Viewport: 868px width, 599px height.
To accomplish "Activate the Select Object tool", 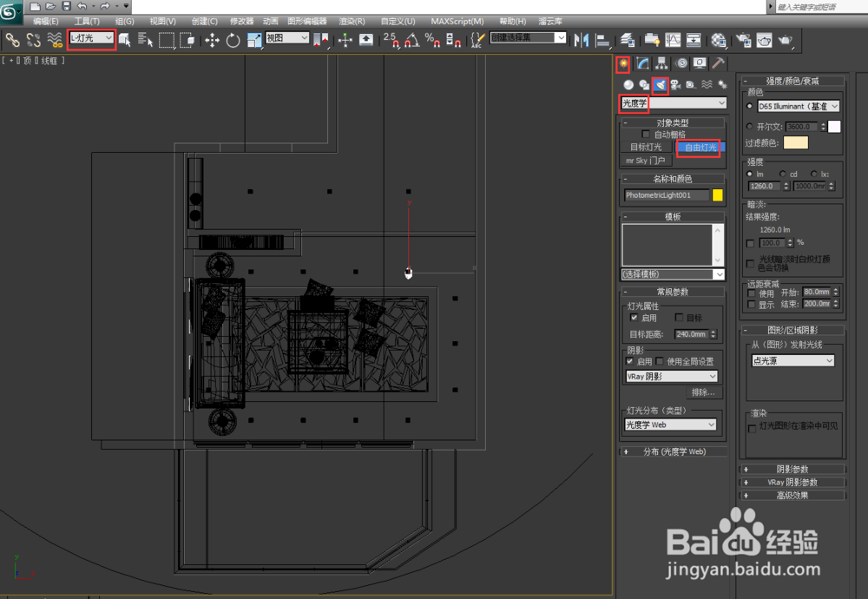I will tap(125, 40).
